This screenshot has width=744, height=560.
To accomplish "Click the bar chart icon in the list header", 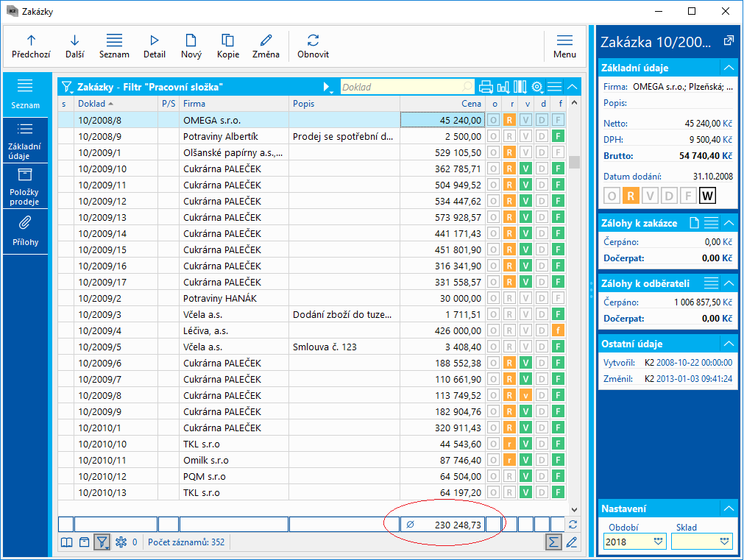I will [503, 87].
